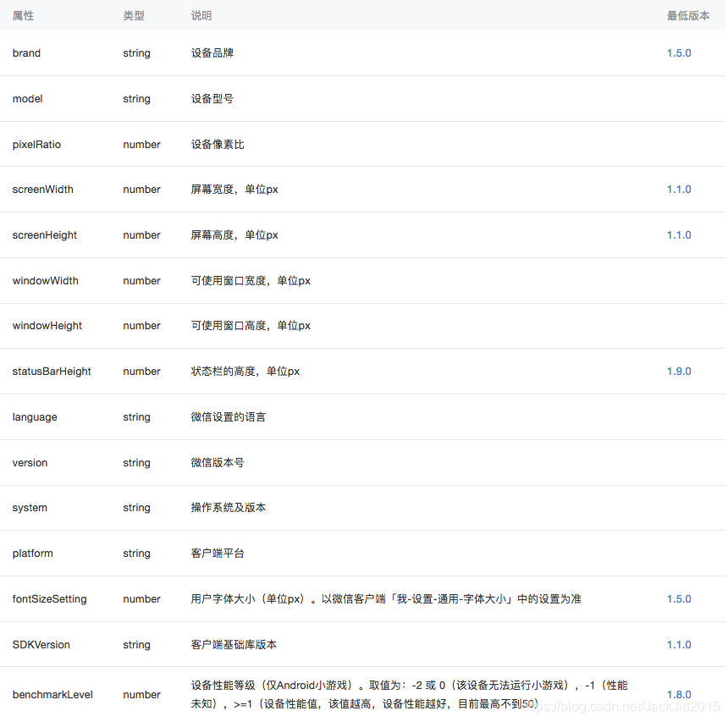Image resolution: width=728 pixels, height=722 pixels.
Task: Select the brand property name
Action: (26, 52)
